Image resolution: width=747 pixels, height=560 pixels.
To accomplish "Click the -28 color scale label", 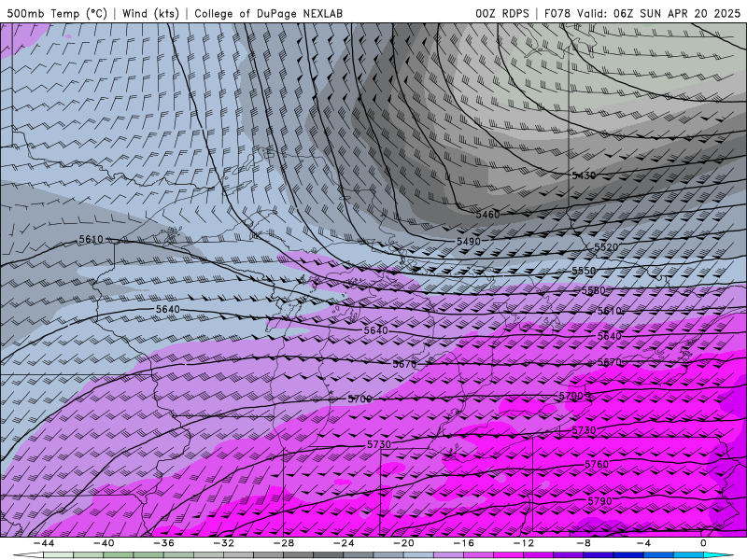I will [284, 543].
